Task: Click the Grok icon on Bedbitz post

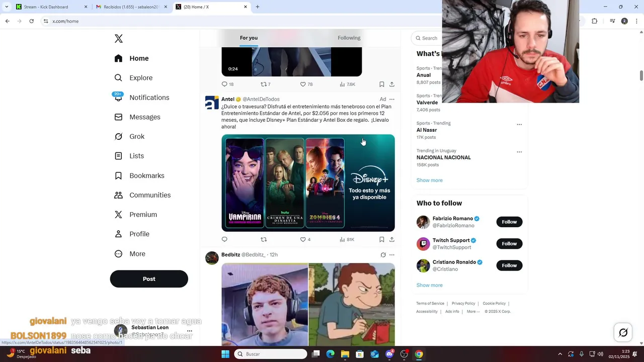Action: coord(383,255)
